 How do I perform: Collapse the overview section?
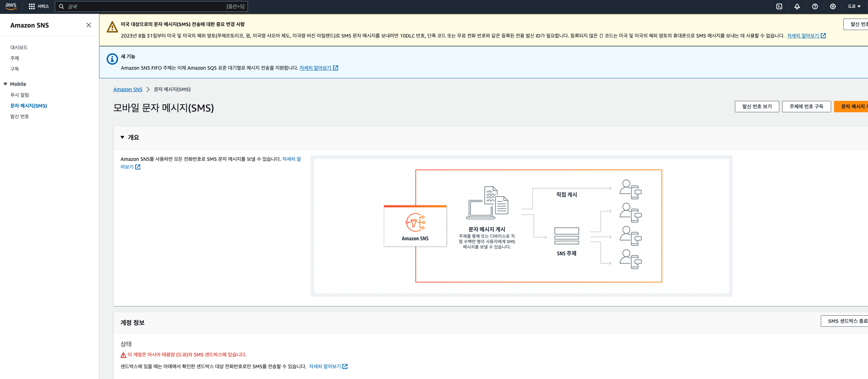(122, 137)
